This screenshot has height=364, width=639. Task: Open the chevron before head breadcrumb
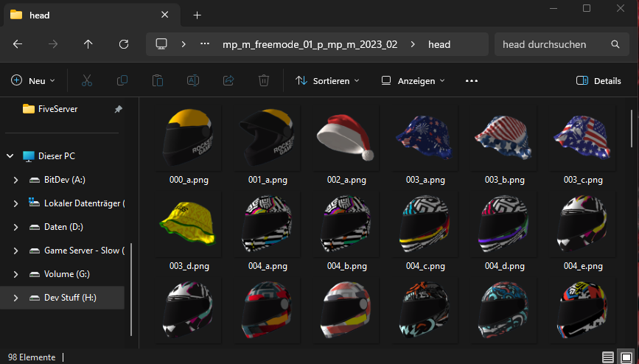pos(413,44)
